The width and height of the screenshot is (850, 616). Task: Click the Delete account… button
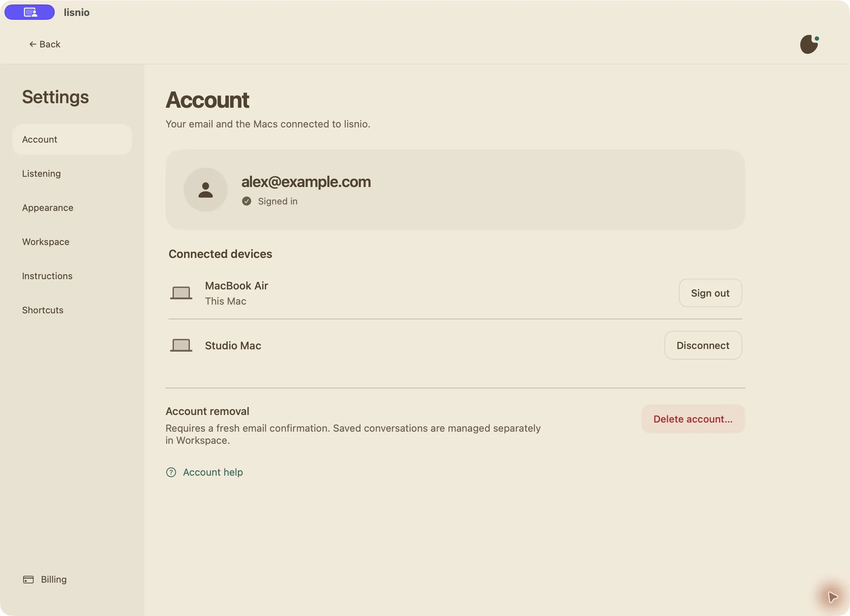coord(693,419)
